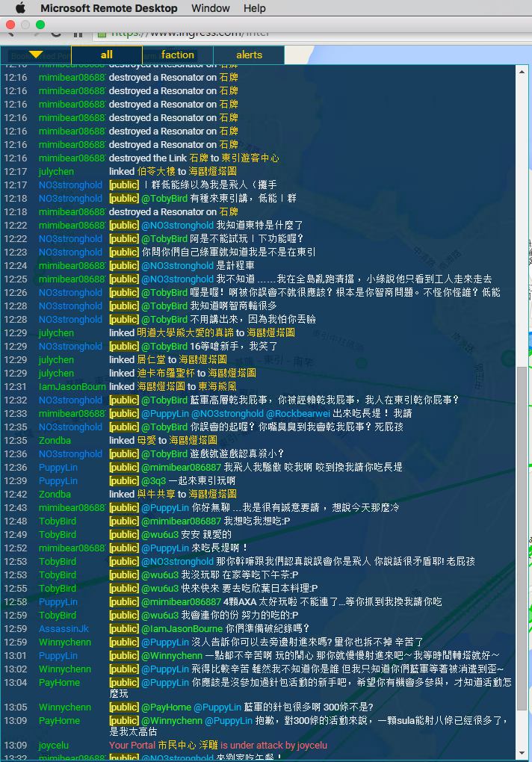Click sender NO3stronghold at 12:23
This screenshot has width=532, height=762.
pyautogui.click(x=70, y=253)
